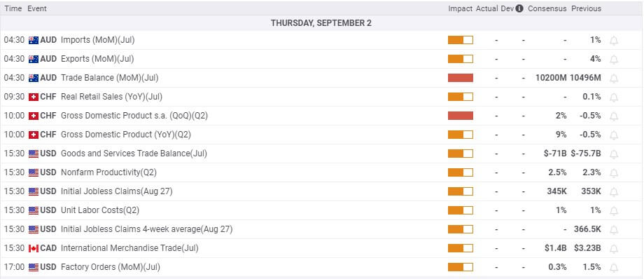Open Initial Jobless Claims 4-week average event

146,229
